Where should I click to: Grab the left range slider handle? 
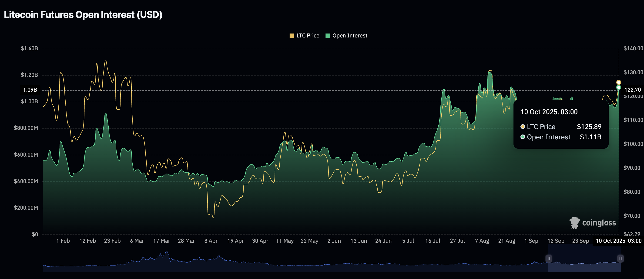[549, 259]
